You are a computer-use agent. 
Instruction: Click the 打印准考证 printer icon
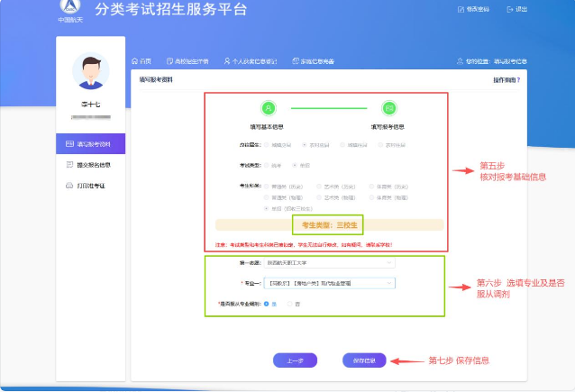tap(69, 186)
